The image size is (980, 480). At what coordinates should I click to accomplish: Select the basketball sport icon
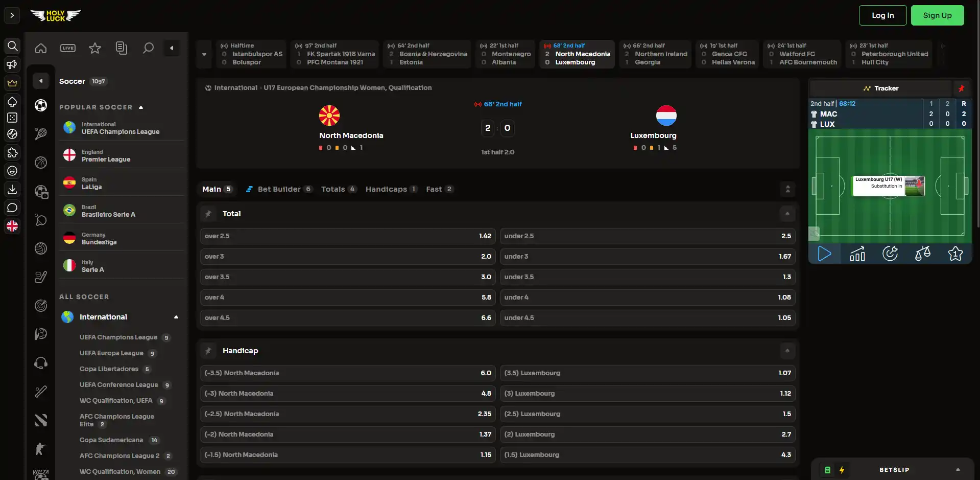pyautogui.click(x=41, y=163)
